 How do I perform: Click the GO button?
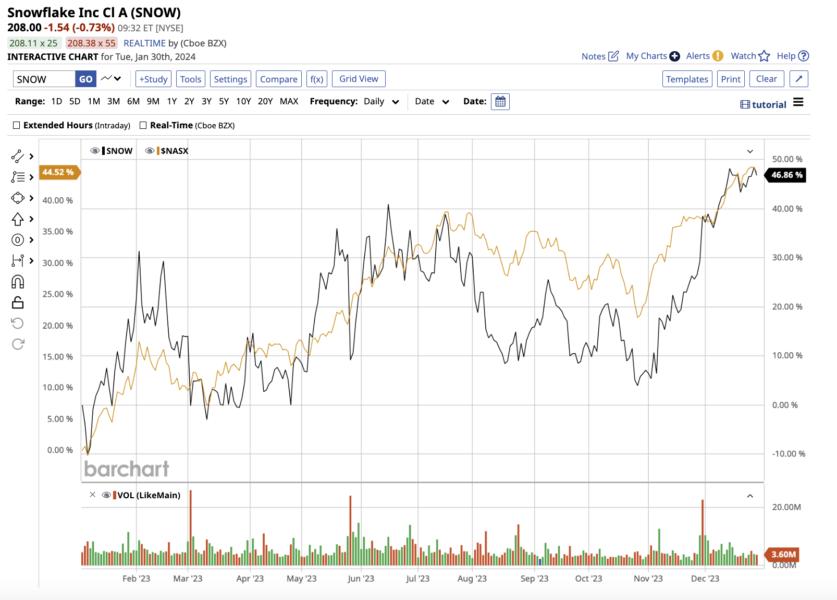click(x=85, y=79)
